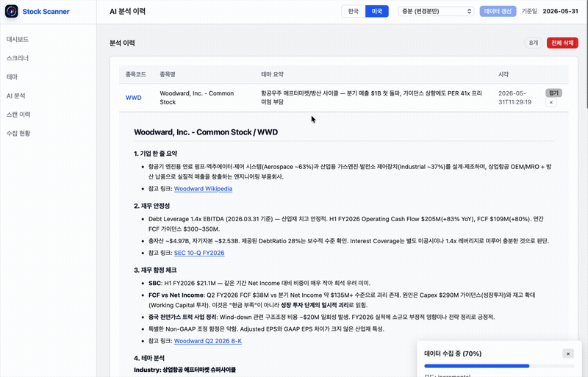Close the 데이터 수집 중 popup

point(567,353)
